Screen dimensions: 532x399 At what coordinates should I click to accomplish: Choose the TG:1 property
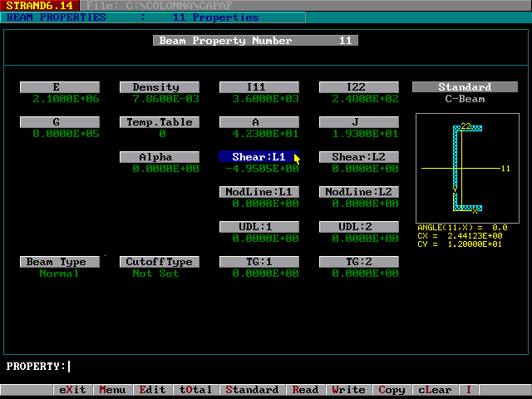(259, 262)
